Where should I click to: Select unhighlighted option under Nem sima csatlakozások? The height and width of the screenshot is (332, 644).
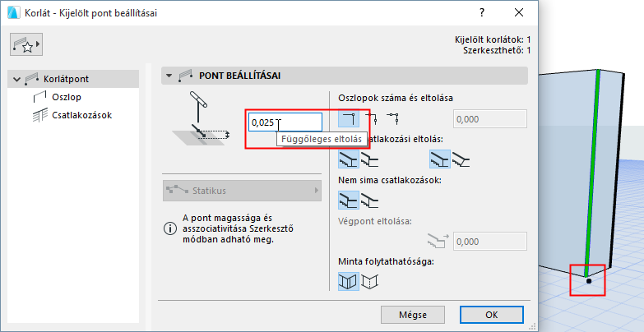pos(370,200)
